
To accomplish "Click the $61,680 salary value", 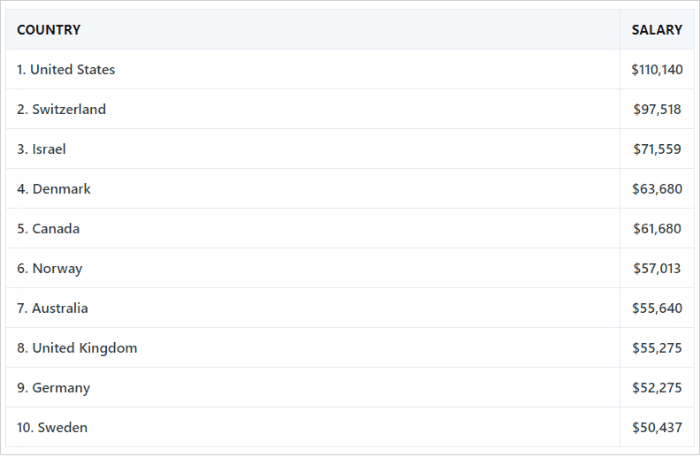I will 657,229.
